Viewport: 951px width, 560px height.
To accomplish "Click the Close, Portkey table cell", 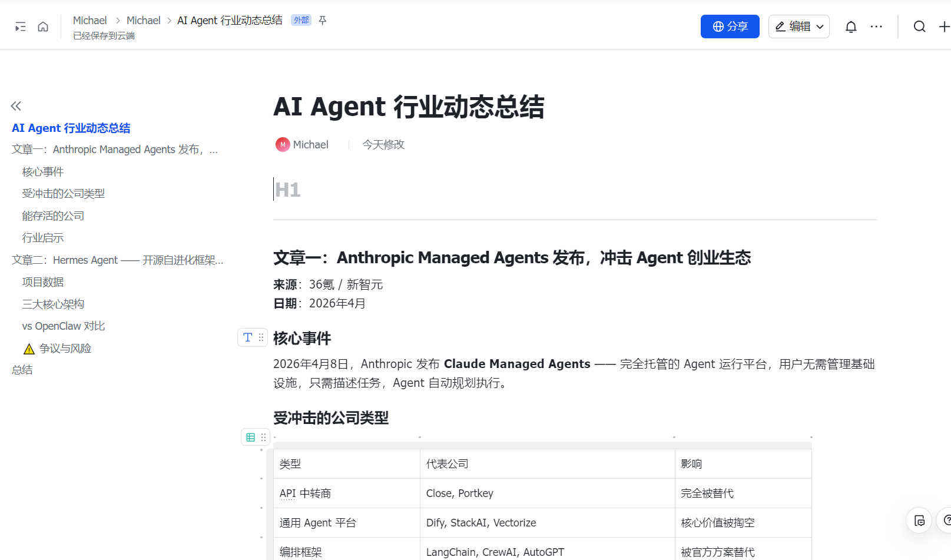I will [x=548, y=493].
